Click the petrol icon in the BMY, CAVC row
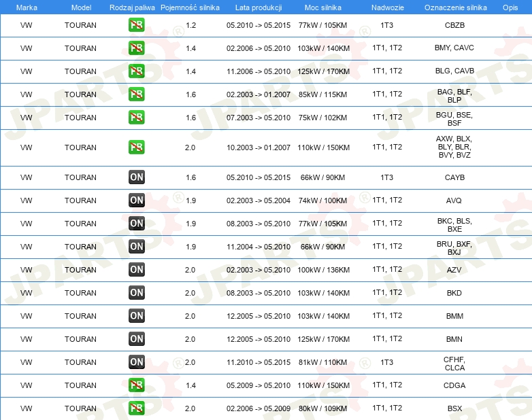 pos(136,48)
